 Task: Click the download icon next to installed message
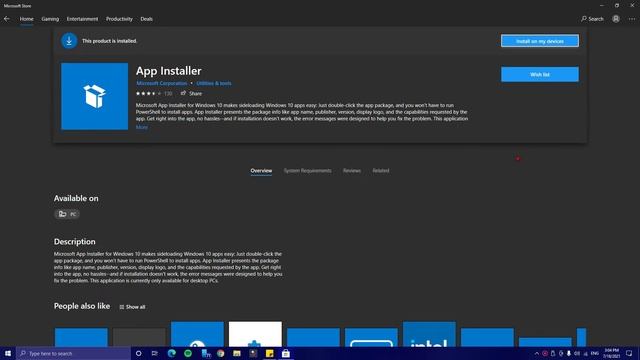coord(69,41)
